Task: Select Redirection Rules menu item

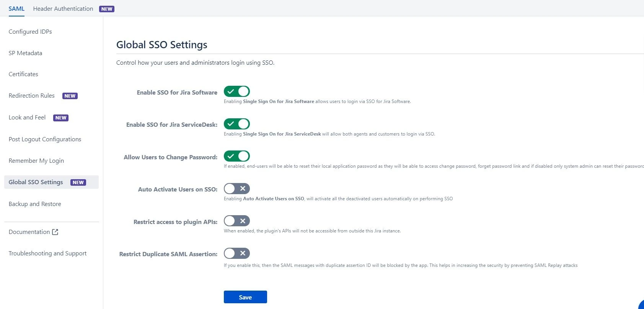Action: click(31, 96)
